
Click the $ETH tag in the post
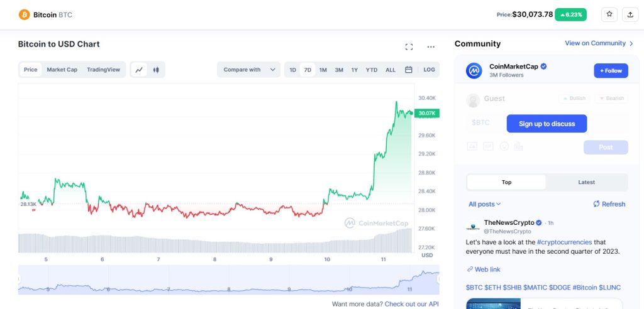[x=493, y=288]
